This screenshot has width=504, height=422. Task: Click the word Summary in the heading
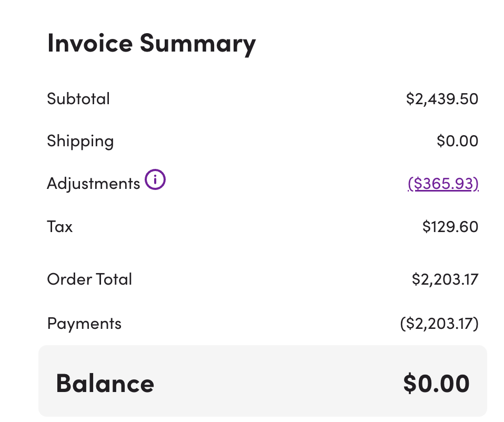click(x=197, y=43)
